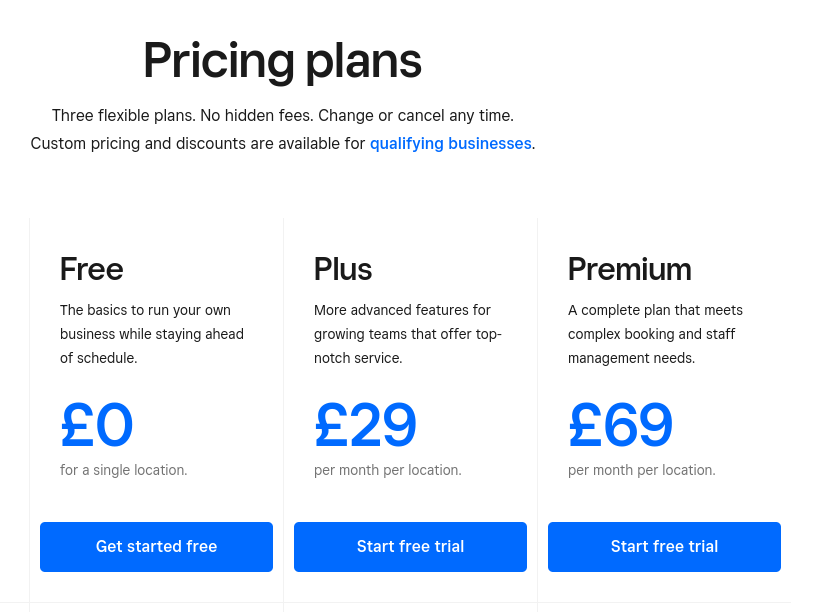This screenshot has width=833, height=612.
Task: Click the "qualifying businesses" link
Action: point(450,143)
